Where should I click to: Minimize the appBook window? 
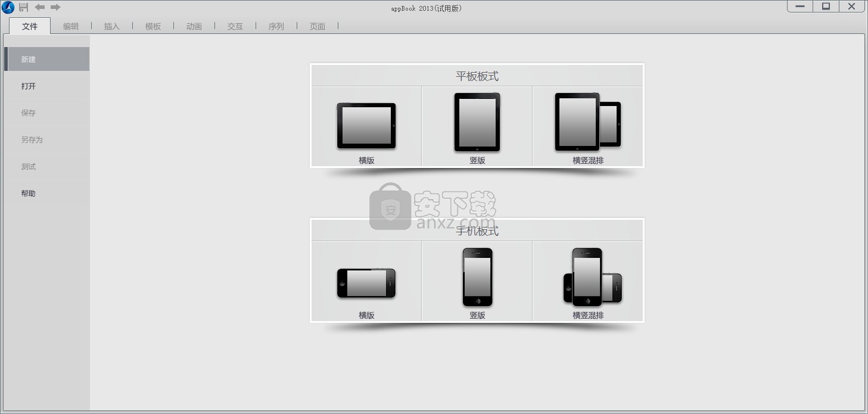(x=800, y=7)
